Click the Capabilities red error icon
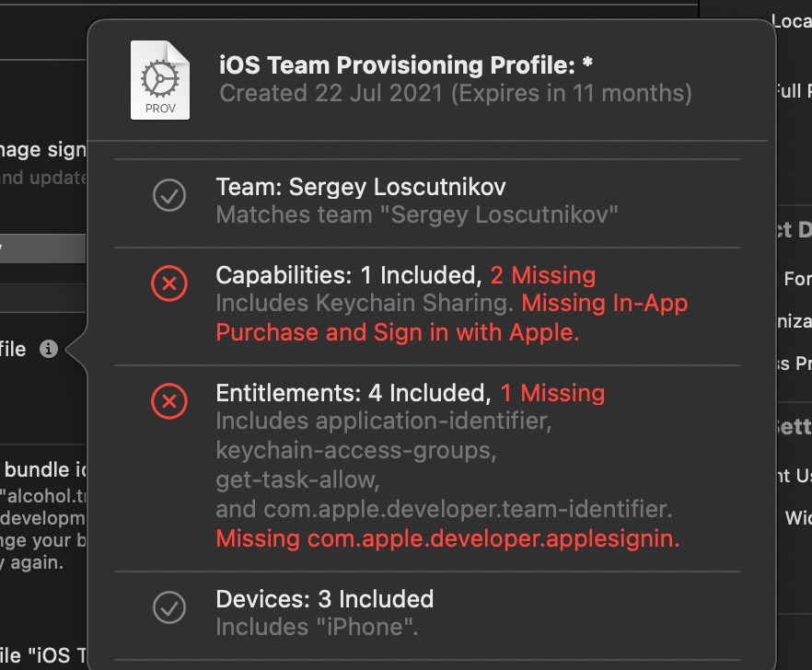 [169, 283]
